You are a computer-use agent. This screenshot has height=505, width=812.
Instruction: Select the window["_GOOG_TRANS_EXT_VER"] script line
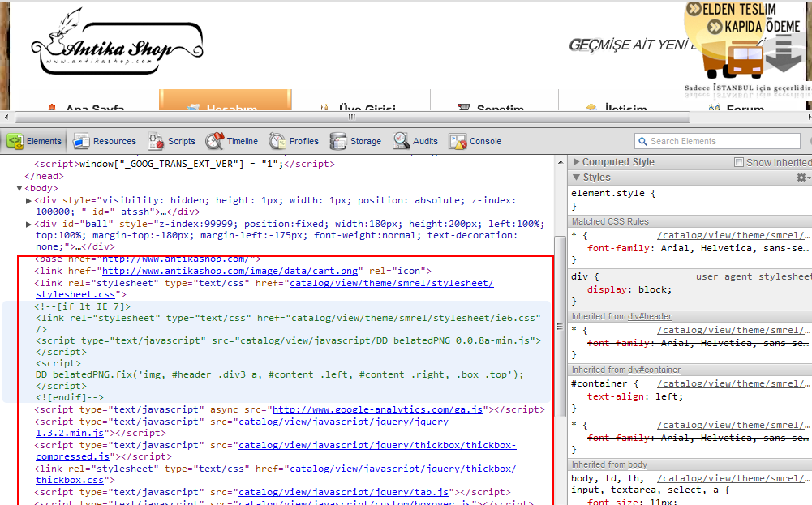[x=185, y=164]
